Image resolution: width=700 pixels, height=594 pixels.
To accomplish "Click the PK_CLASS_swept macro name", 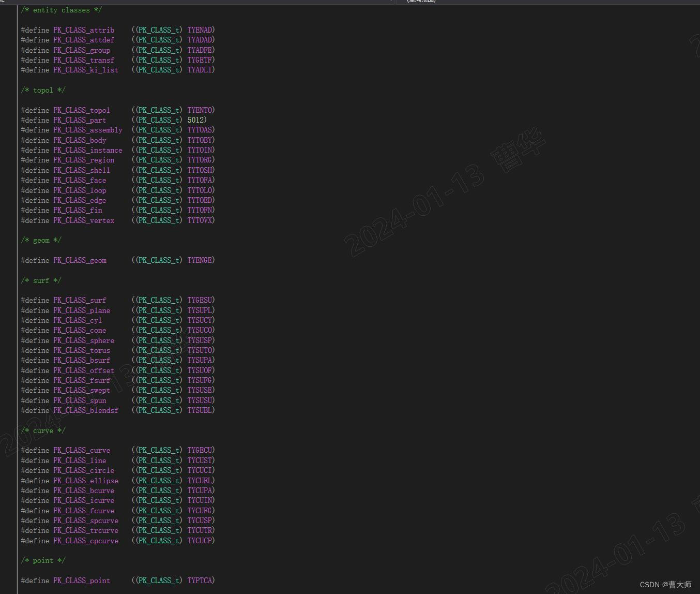I will pos(82,390).
